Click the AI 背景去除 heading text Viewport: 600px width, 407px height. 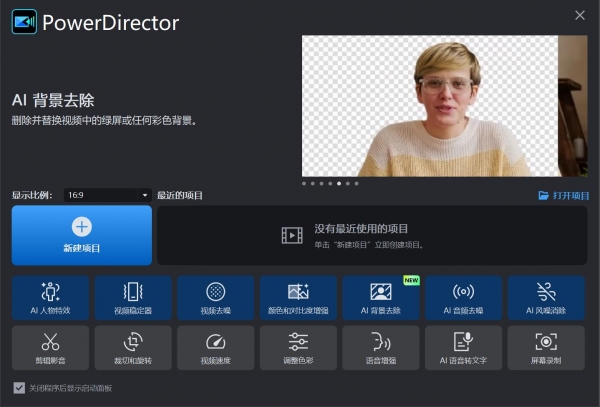tap(53, 100)
